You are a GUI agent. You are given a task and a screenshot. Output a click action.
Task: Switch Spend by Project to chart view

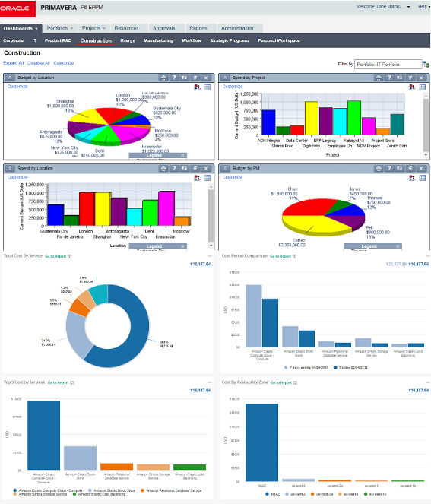pos(412,87)
